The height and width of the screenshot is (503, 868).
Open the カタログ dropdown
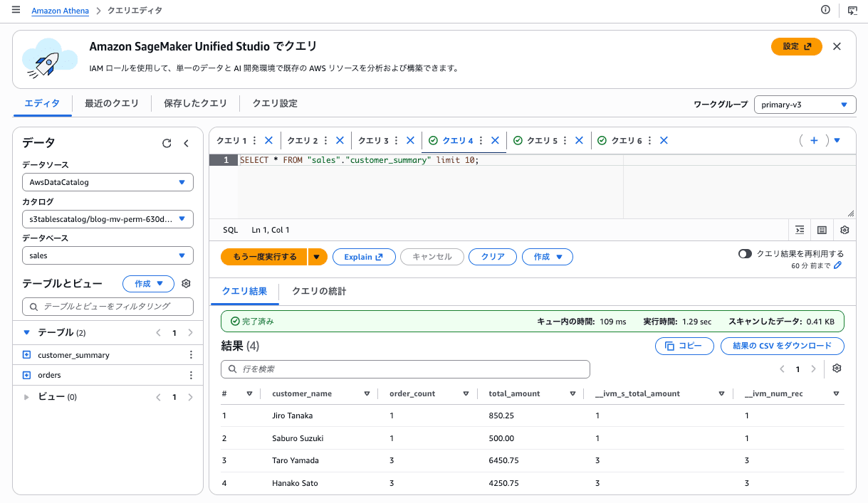tap(108, 219)
